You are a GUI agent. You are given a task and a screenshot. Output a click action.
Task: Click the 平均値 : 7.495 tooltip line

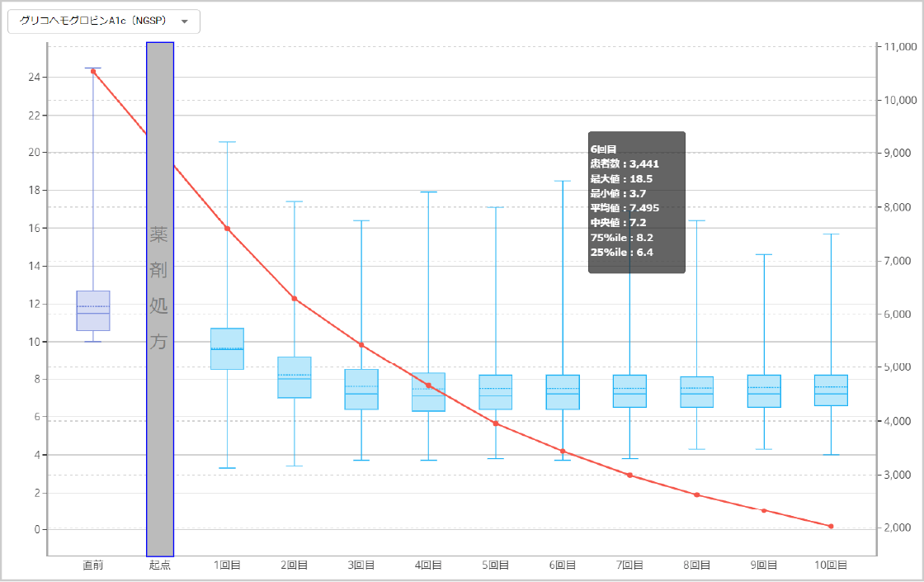point(625,208)
